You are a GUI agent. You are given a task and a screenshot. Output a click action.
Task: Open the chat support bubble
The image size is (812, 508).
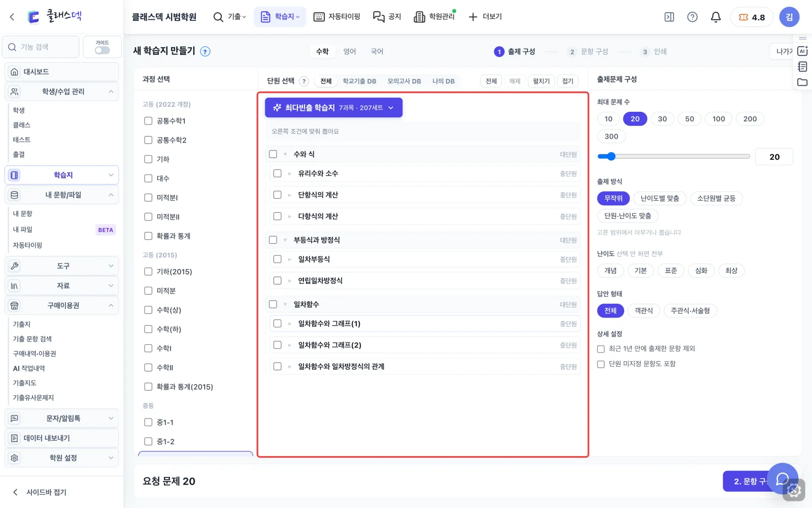point(783,479)
